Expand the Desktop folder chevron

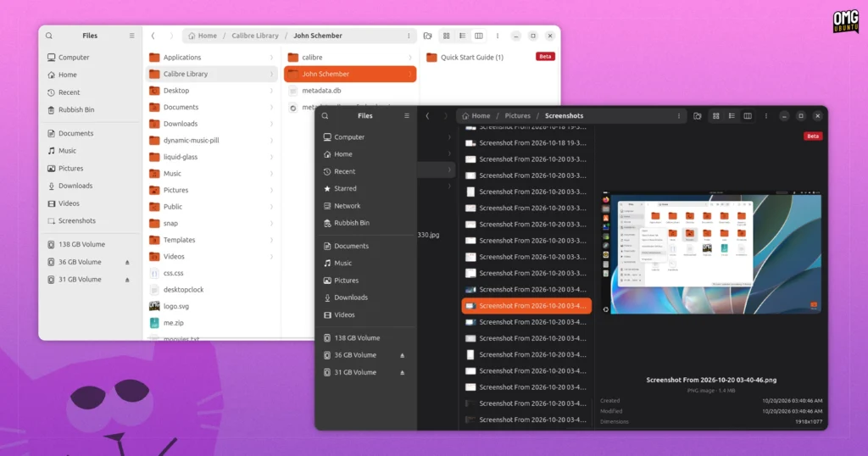[271, 90]
